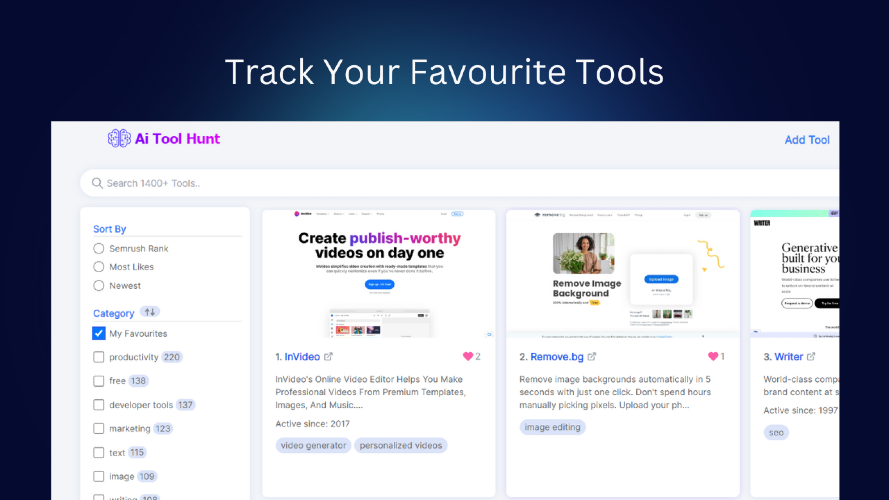Screen dimensions: 889x500
Task: Click the heart icon on InVideo card
Action: 468,357
